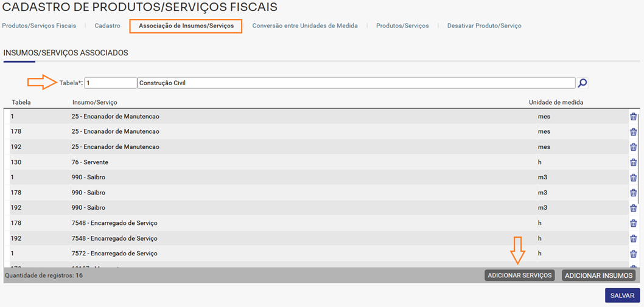Click the Unidade de medida column header
The image size is (644, 307).
(x=556, y=102)
